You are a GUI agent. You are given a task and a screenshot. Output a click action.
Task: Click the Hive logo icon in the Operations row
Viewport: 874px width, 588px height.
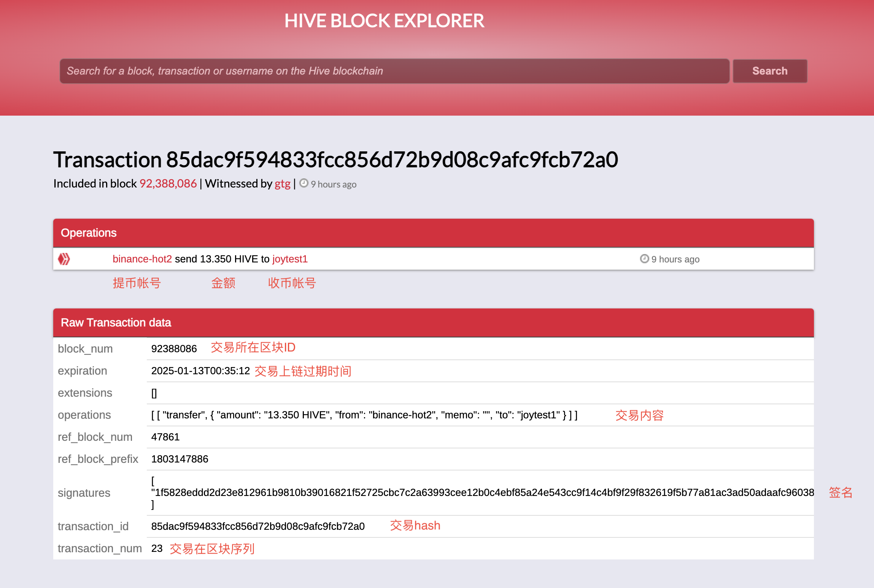[64, 259]
